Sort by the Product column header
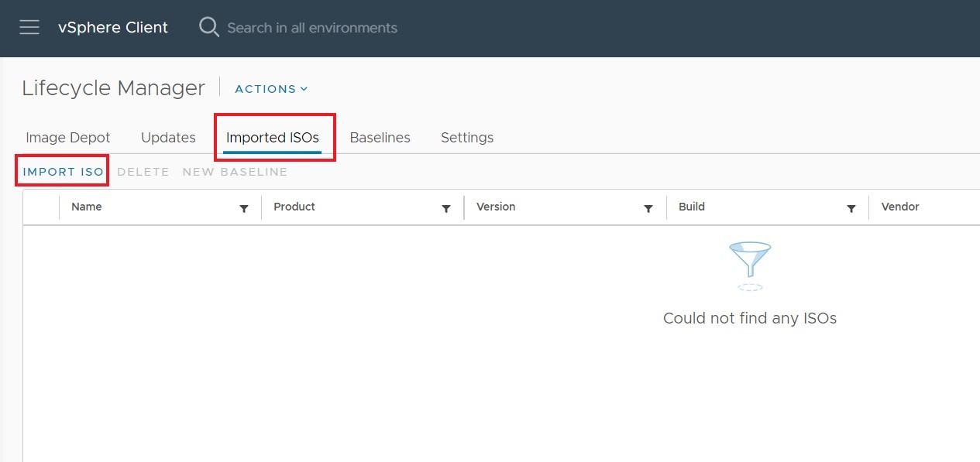This screenshot has width=980, height=462. tap(294, 207)
